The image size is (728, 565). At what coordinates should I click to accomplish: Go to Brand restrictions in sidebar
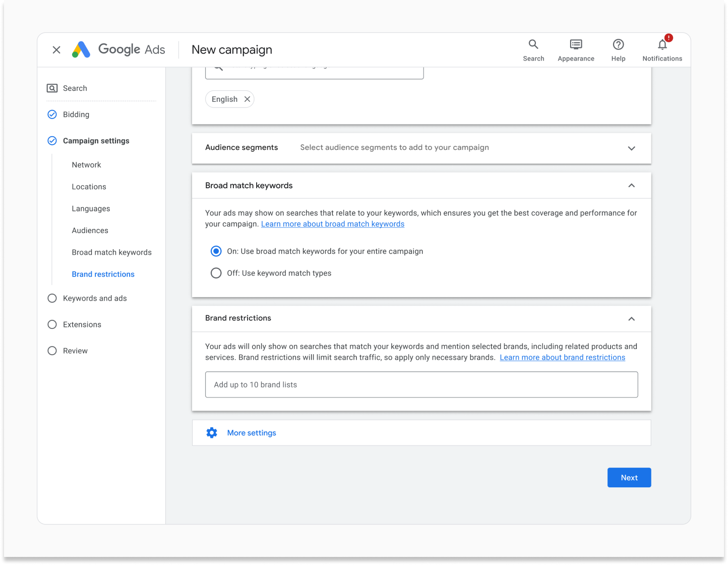(103, 274)
